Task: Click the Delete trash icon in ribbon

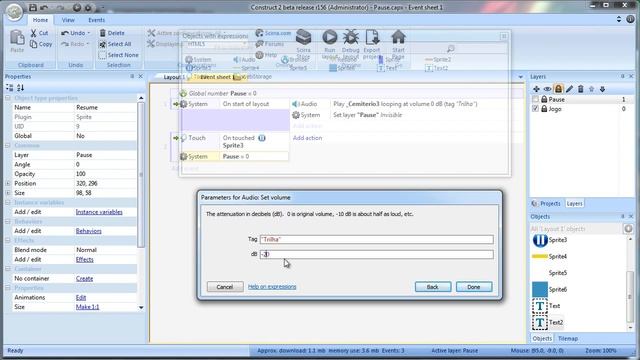Action: click(102, 33)
